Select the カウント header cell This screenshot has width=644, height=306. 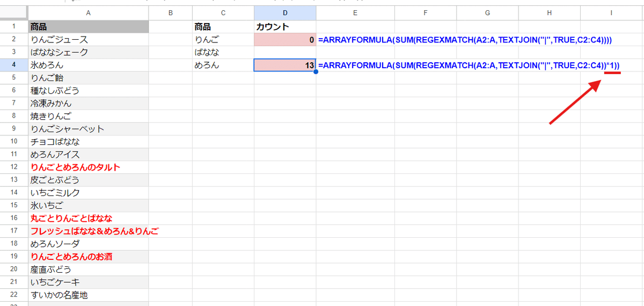tap(285, 27)
